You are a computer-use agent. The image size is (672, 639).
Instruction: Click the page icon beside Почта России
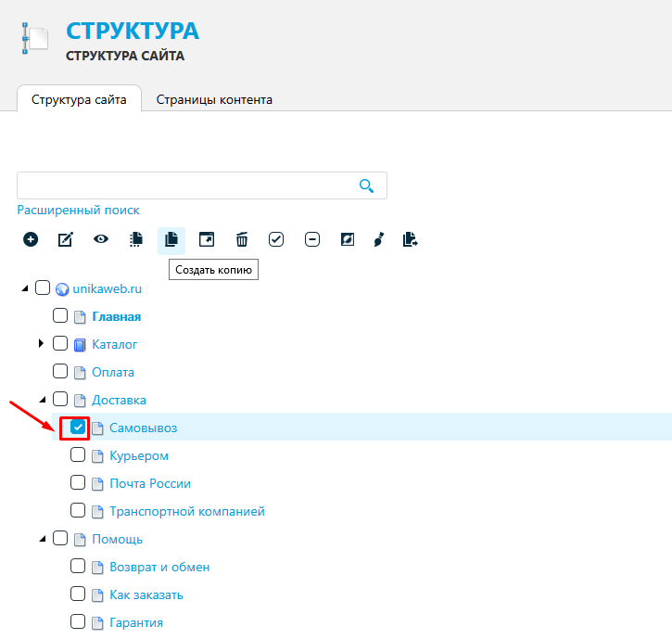[97, 484]
